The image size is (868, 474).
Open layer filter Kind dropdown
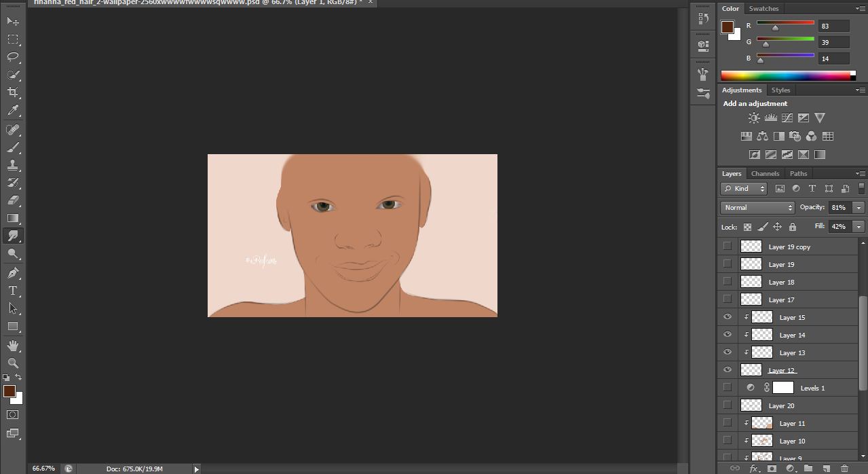coord(744,189)
